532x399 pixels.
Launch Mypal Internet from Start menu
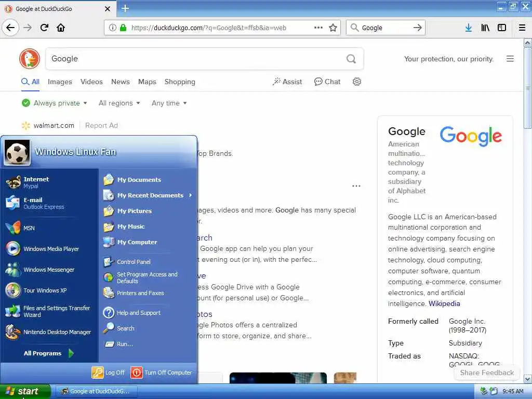49,182
